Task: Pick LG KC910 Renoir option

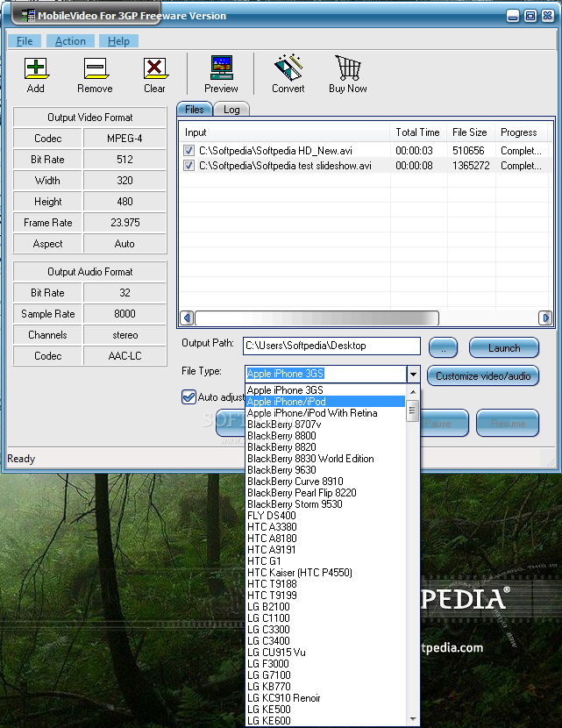Action: pyautogui.click(x=325, y=697)
